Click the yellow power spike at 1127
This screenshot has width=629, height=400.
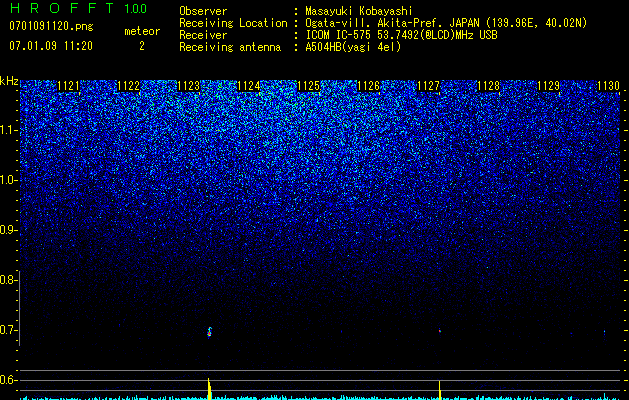[x=440, y=390]
